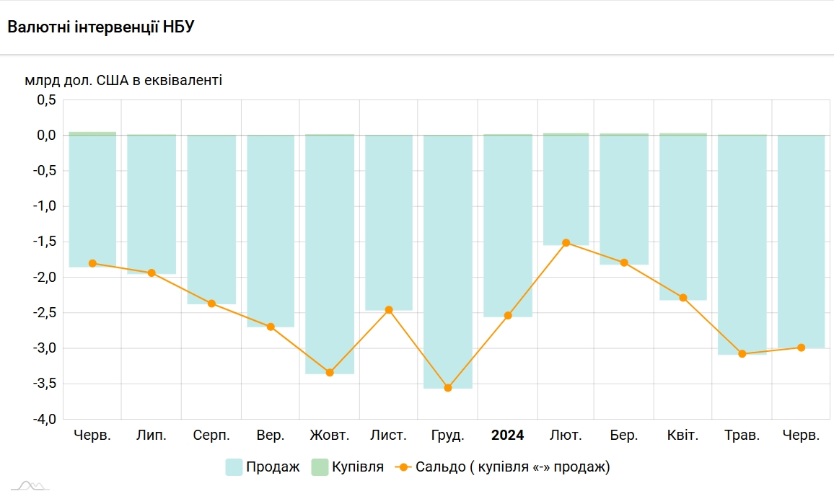The height and width of the screenshot is (504, 834).
Task: Select the Груд. orange data point
Action: (x=448, y=388)
